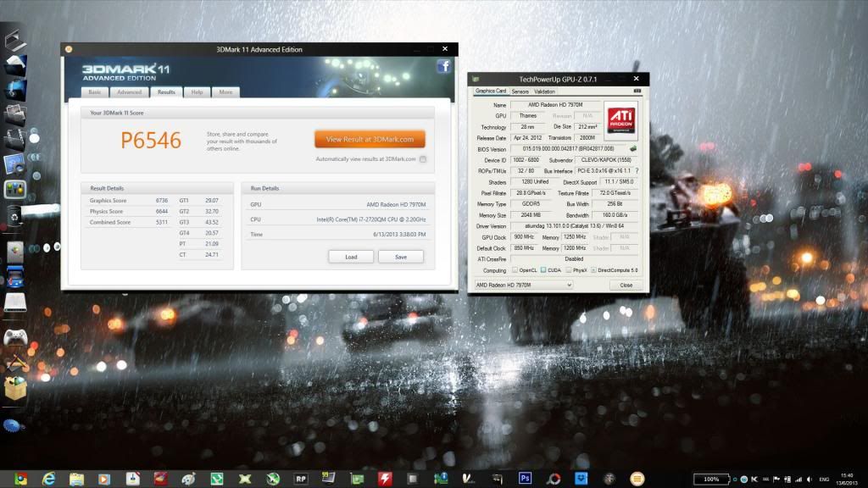Viewport: 868px width, 488px height.
Task: Click the Close button in GPU-Z
Action: pyautogui.click(x=626, y=285)
